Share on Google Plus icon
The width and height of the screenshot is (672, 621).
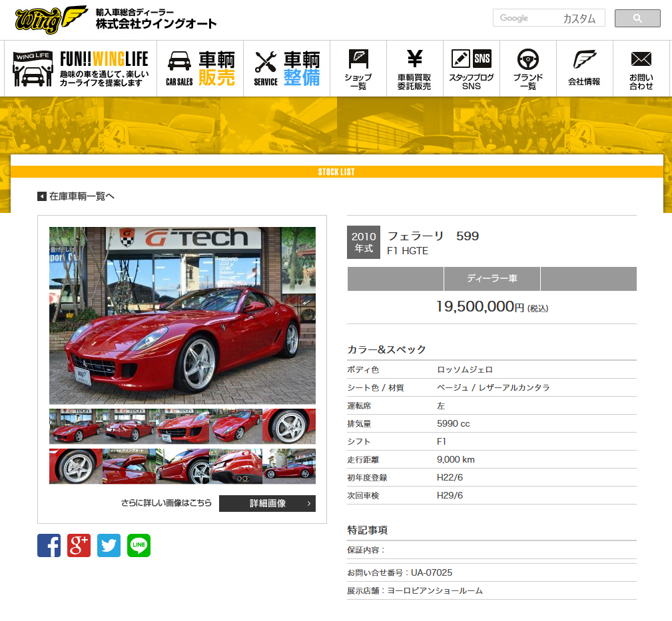79,545
